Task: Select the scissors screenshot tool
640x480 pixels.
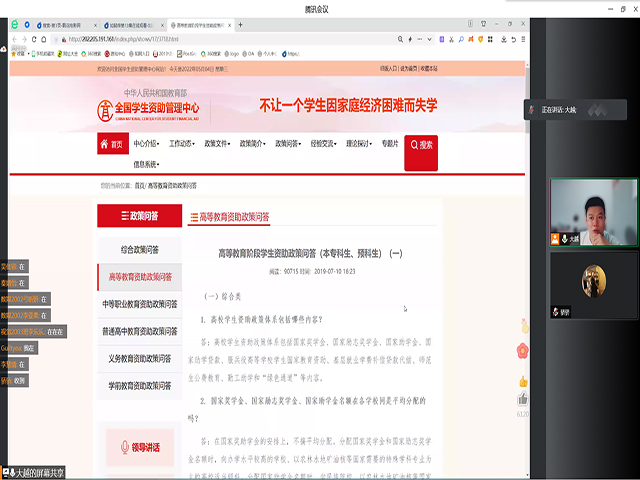Action: click(451, 39)
